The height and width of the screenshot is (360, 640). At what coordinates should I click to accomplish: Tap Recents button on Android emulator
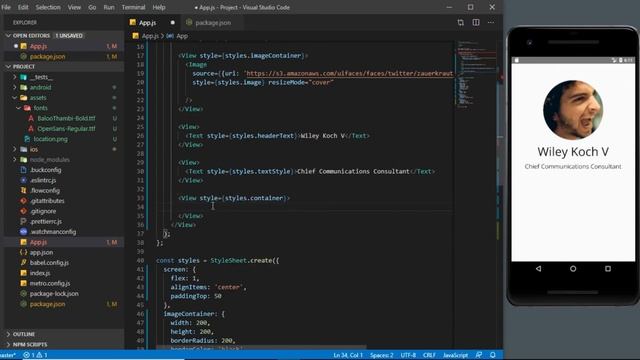tap(608, 269)
